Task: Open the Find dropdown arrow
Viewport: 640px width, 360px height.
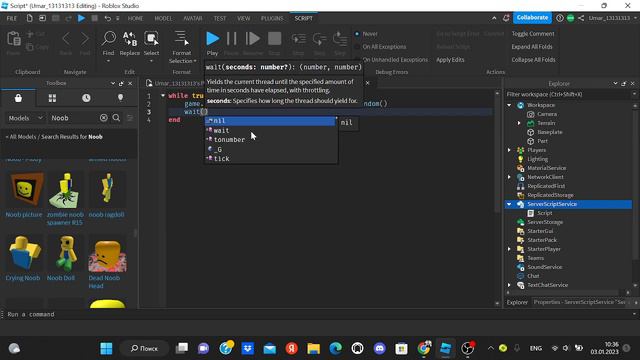Action: click(x=109, y=61)
